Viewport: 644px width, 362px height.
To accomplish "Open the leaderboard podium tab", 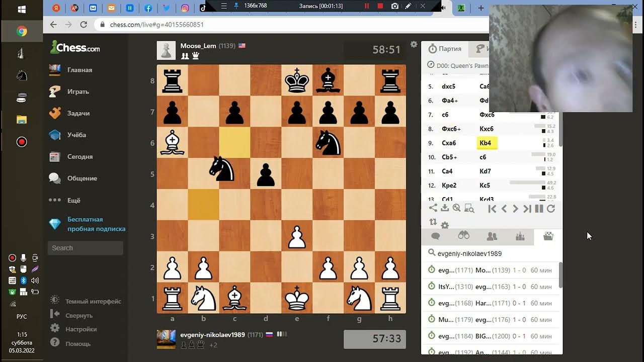I will click(520, 236).
